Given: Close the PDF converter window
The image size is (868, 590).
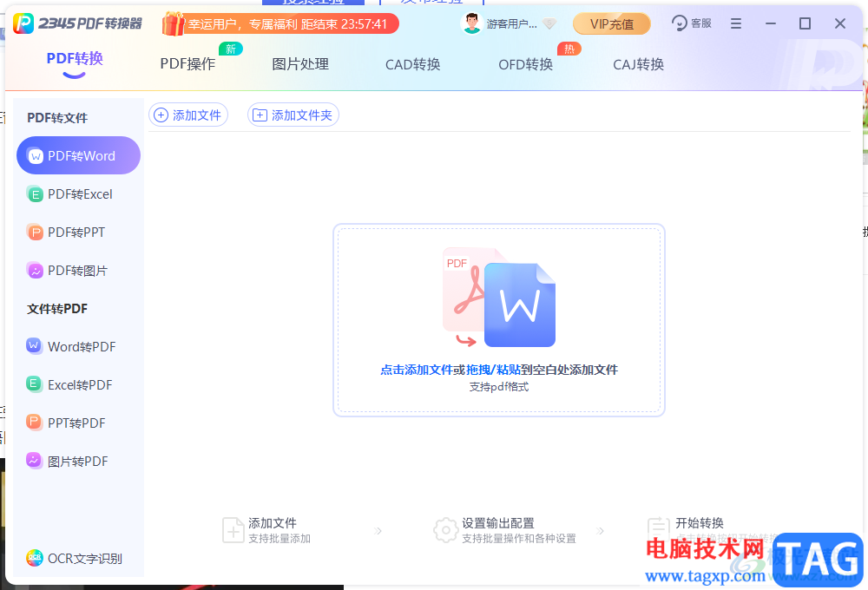Looking at the screenshot, I should pos(839,23).
